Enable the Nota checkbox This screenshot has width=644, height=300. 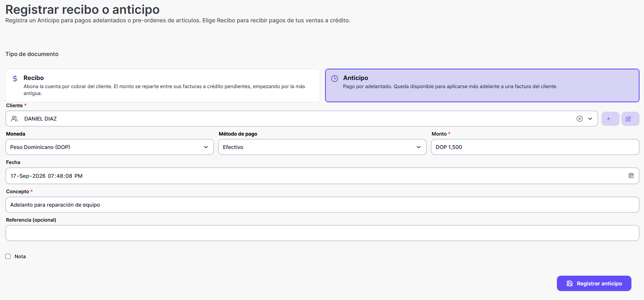pyautogui.click(x=8, y=257)
